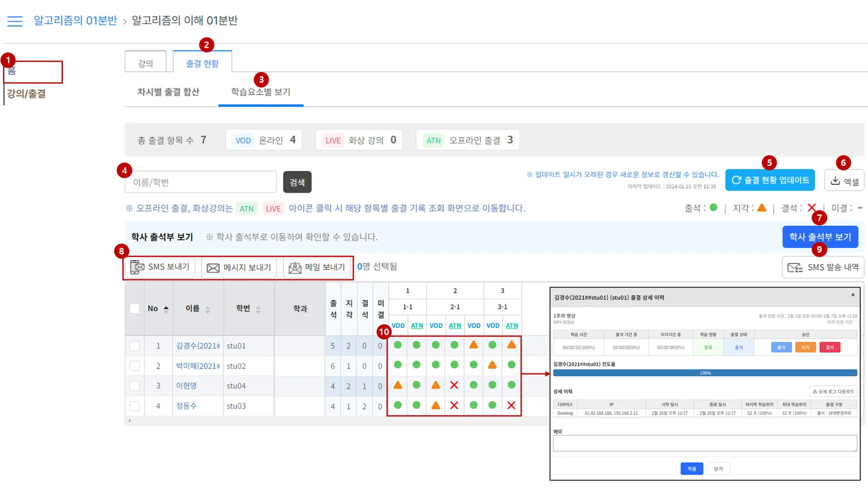Click the 메시지 보내기 envelope icon
The width and height of the screenshot is (868, 488).
point(213,268)
